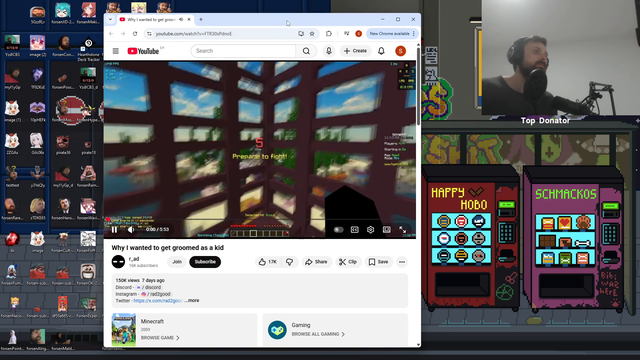640x360 pixels.
Task: Like the video (17K)
Action: tap(268, 262)
